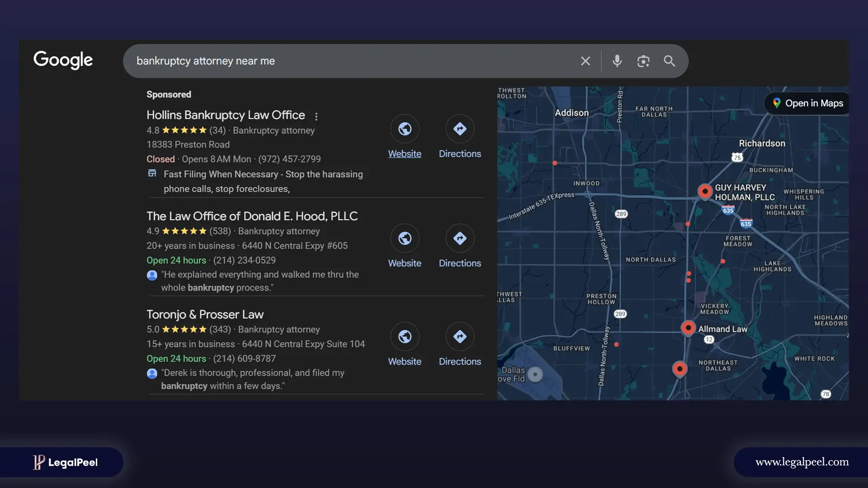Go to Google homepage via logo

point(63,60)
